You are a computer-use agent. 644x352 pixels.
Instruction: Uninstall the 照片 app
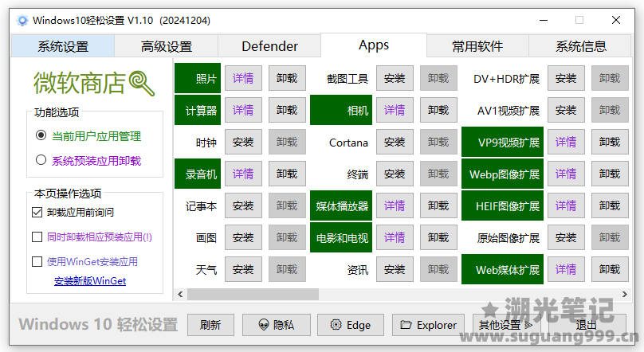(x=287, y=78)
